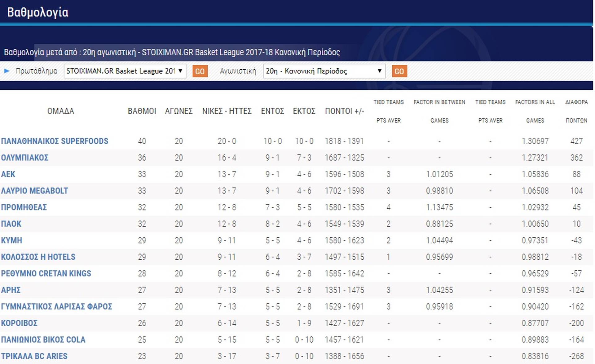Click the Βαθμολογία page title
Screen dimensions: 595x364
(38, 12)
